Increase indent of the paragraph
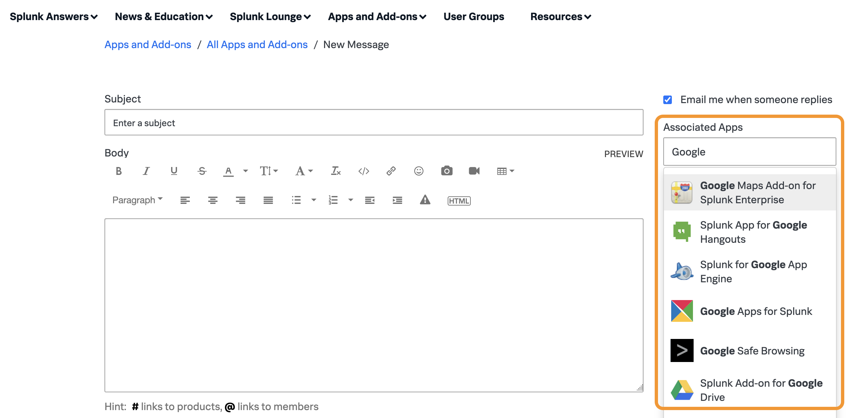The image size is (868, 418). coord(397,200)
